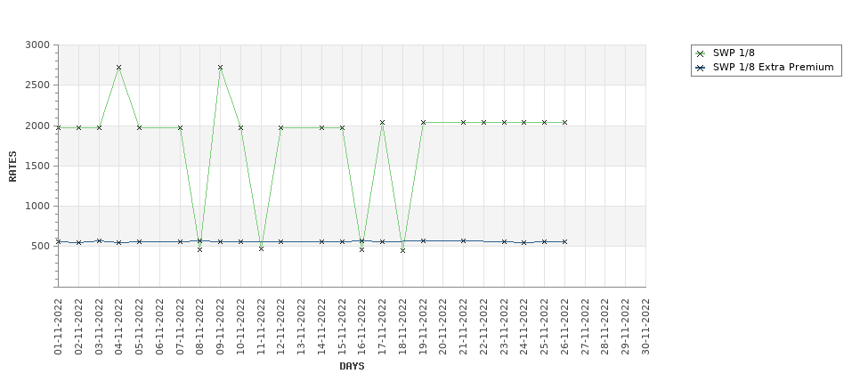868x382 pixels.
Task: Select the SWP 1/8 point on 05-11-2022
Action: (x=140, y=128)
